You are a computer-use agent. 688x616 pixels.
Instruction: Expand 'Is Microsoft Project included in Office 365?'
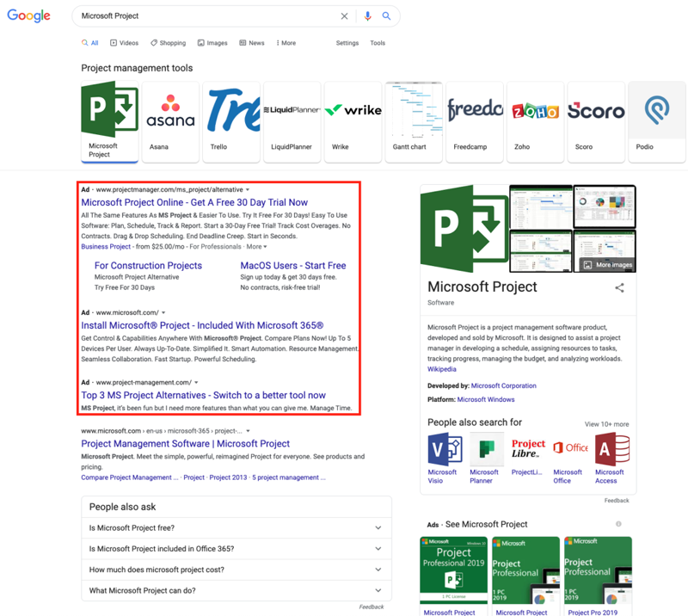[236, 549]
